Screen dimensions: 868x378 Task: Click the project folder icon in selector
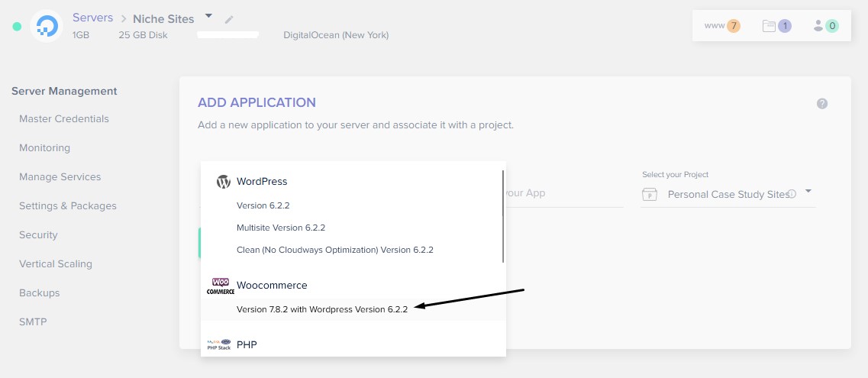(x=650, y=194)
